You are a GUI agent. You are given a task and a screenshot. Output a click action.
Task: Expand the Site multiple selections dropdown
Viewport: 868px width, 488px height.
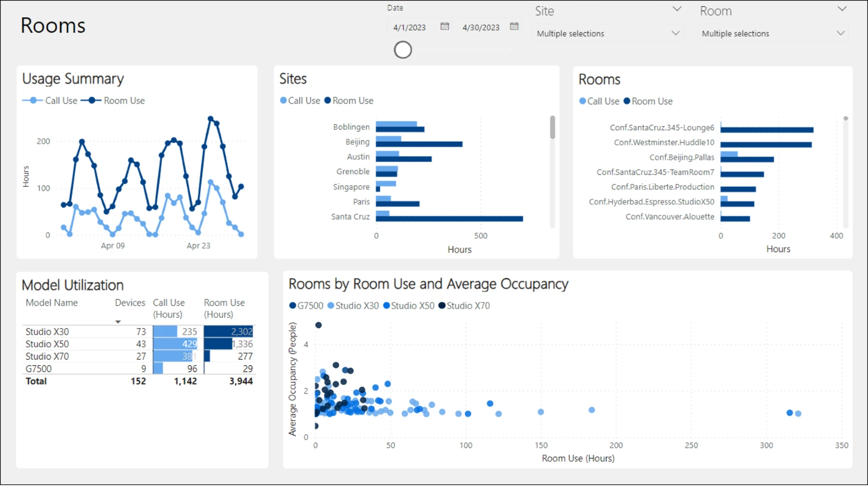[x=675, y=33]
